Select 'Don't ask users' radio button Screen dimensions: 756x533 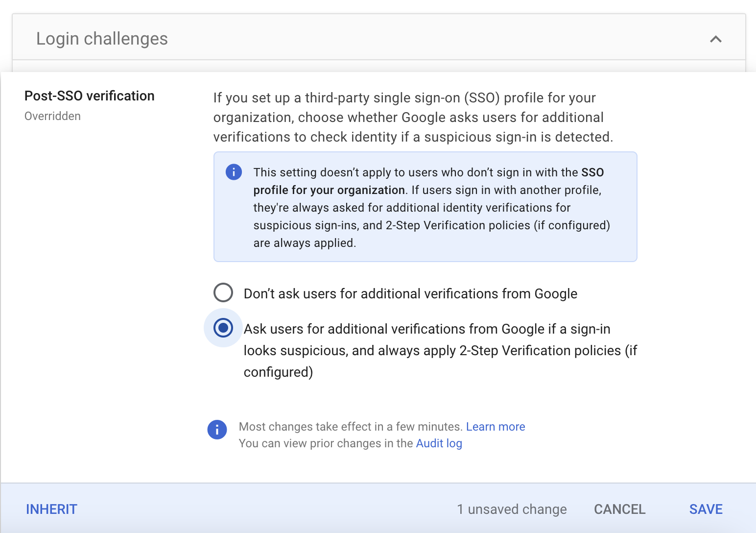coord(223,292)
